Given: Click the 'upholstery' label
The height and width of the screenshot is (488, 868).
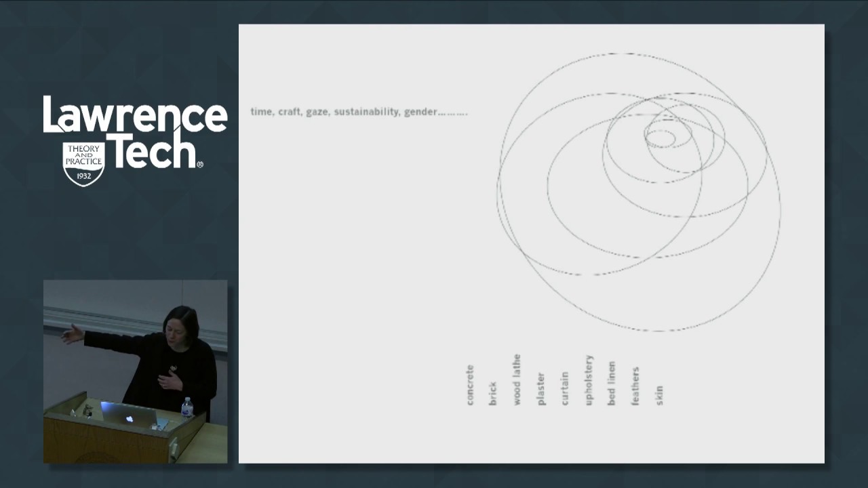Looking at the screenshot, I should coord(588,380).
